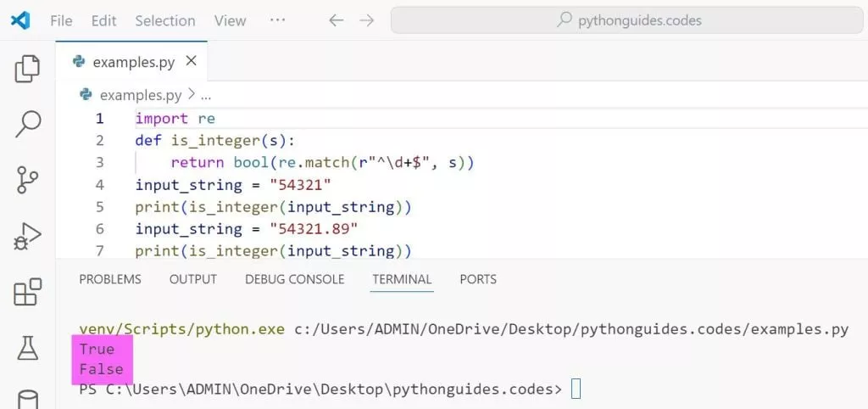Viewport: 868px width, 409px height.
Task: Click the pythonguides.codes search box
Action: (627, 20)
